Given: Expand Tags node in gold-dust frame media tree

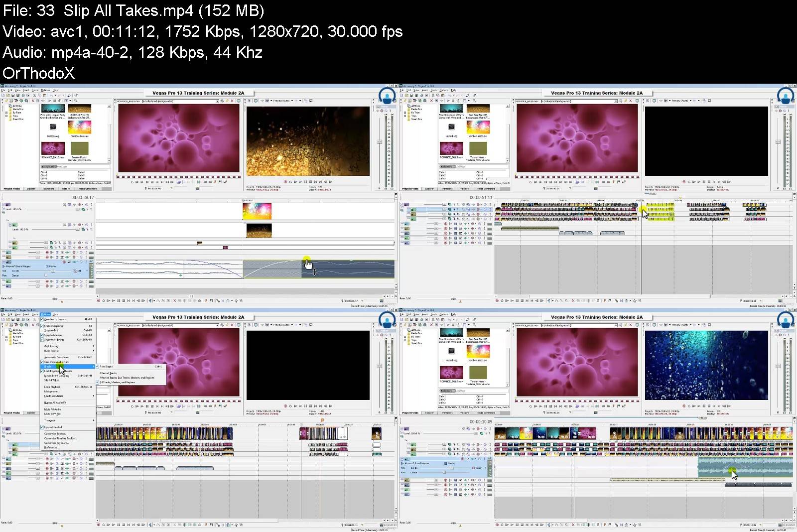Looking at the screenshot, I should tap(6, 116).
